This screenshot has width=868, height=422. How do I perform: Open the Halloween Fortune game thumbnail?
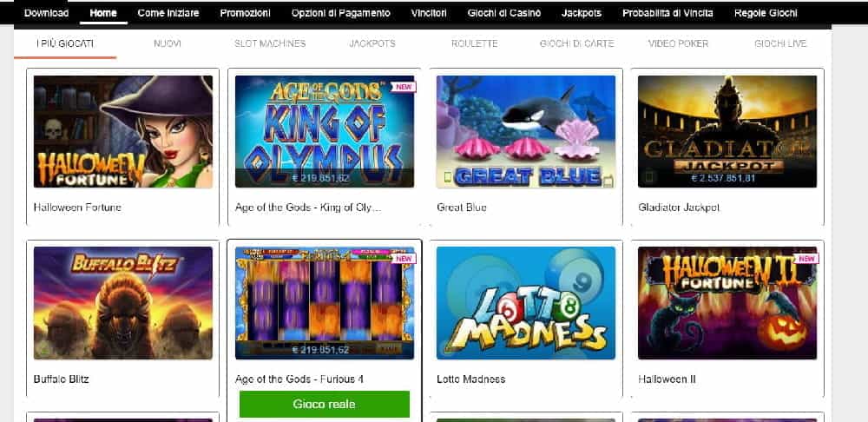pos(123,132)
